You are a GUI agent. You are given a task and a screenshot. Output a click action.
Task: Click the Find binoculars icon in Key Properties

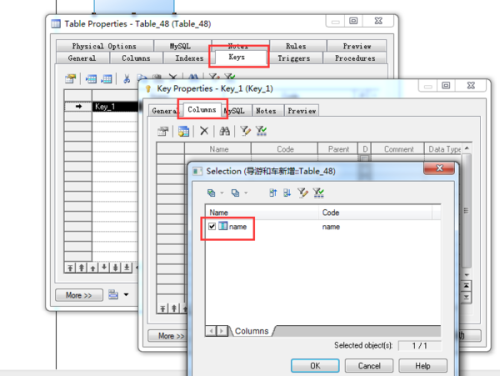click(x=224, y=131)
